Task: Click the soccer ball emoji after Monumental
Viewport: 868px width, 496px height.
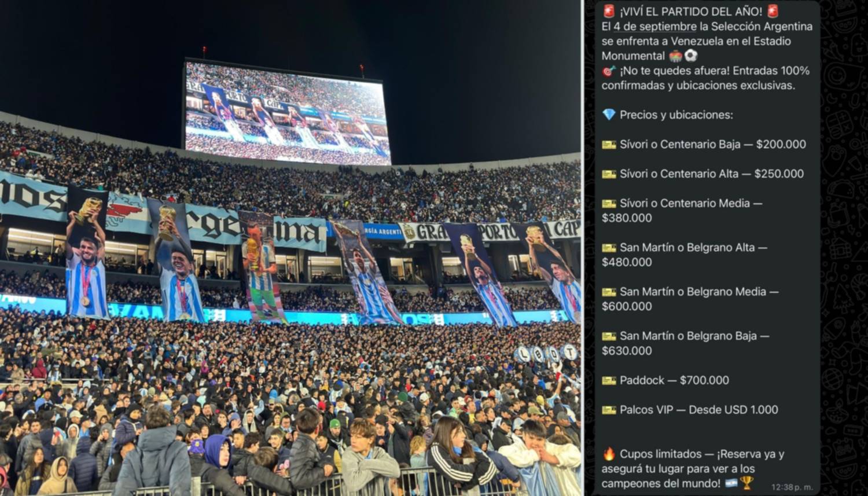Action: point(691,56)
